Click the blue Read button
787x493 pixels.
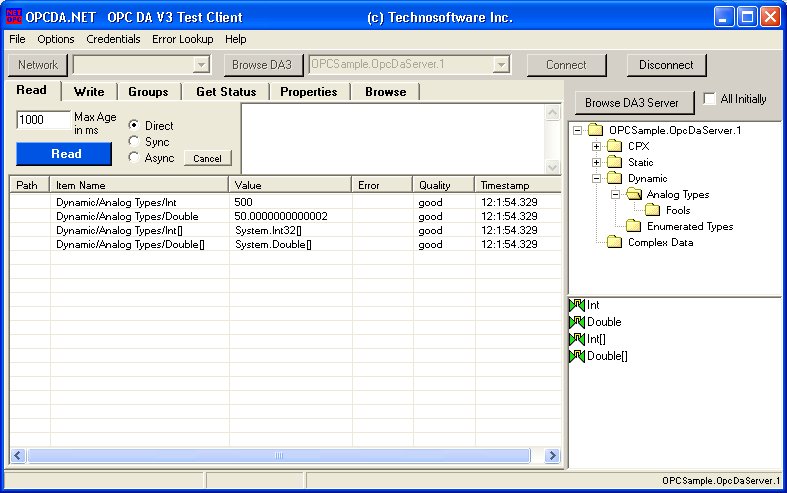coord(64,154)
